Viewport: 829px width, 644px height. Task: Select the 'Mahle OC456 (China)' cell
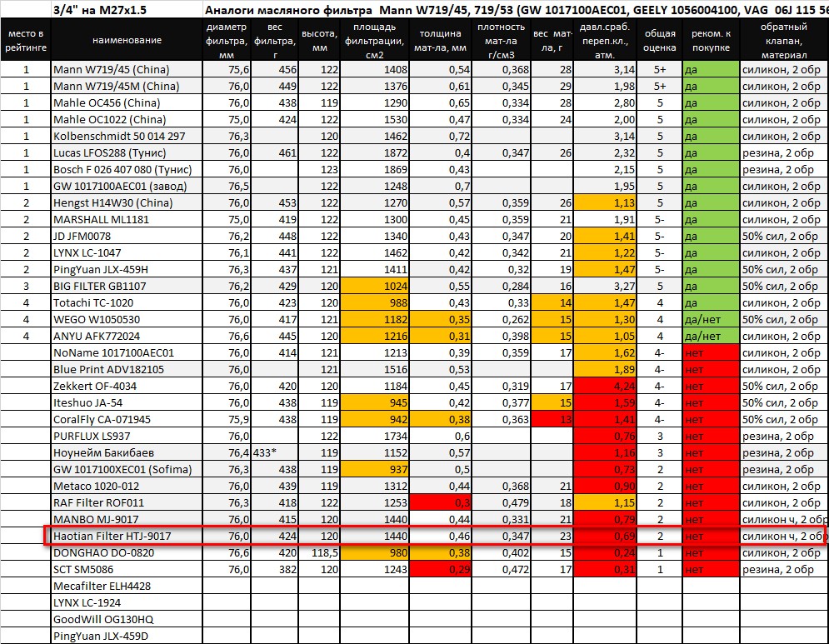coord(127,102)
